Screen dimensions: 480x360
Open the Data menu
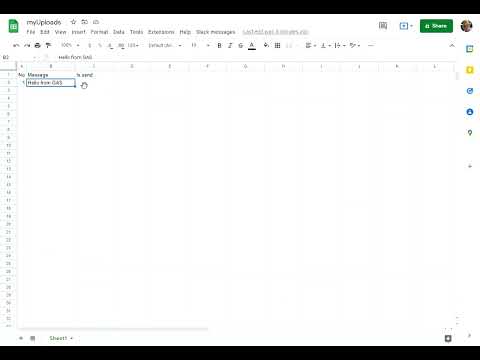coord(119,32)
